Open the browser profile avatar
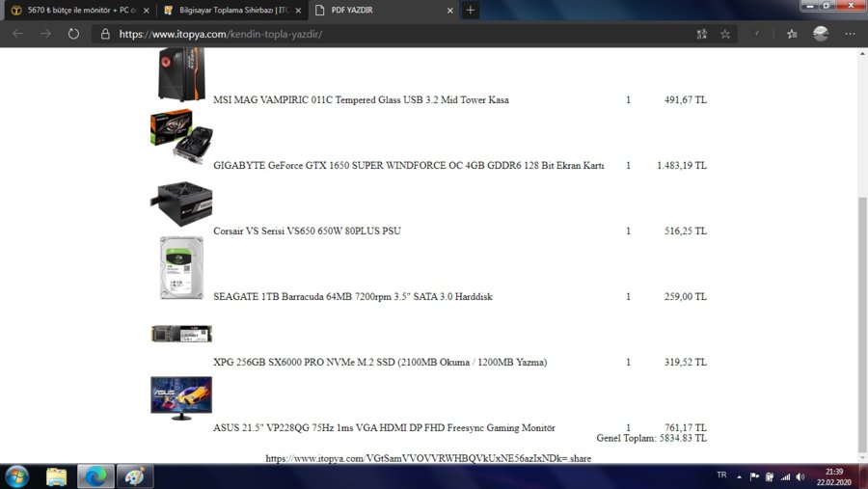This screenshot has height=489, width=868. [x=821, y=34]
